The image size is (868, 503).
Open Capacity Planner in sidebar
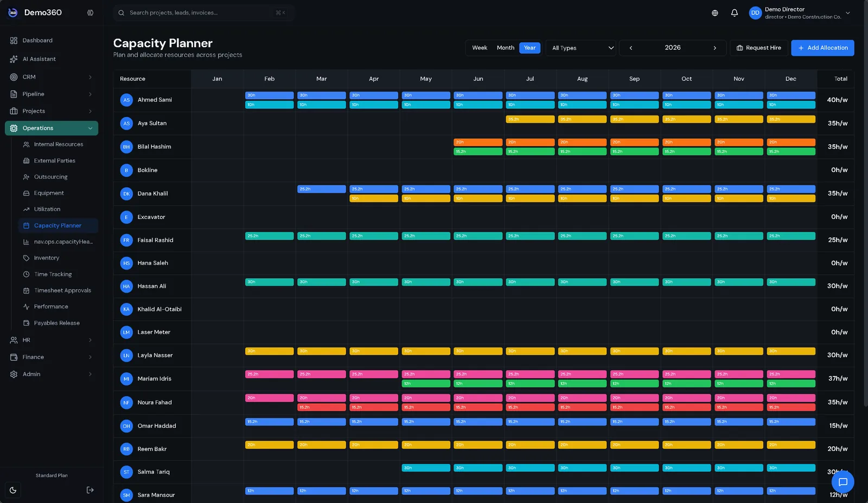coord(58,225)
